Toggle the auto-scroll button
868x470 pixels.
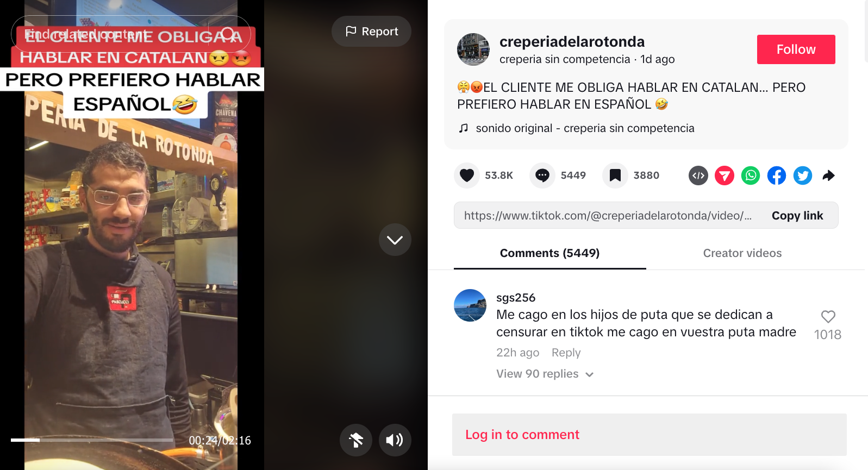(356, 440)
